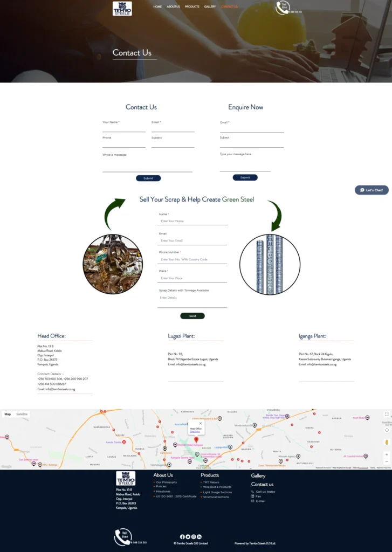Toggle fullscreen view on the map

click(387, 415)
